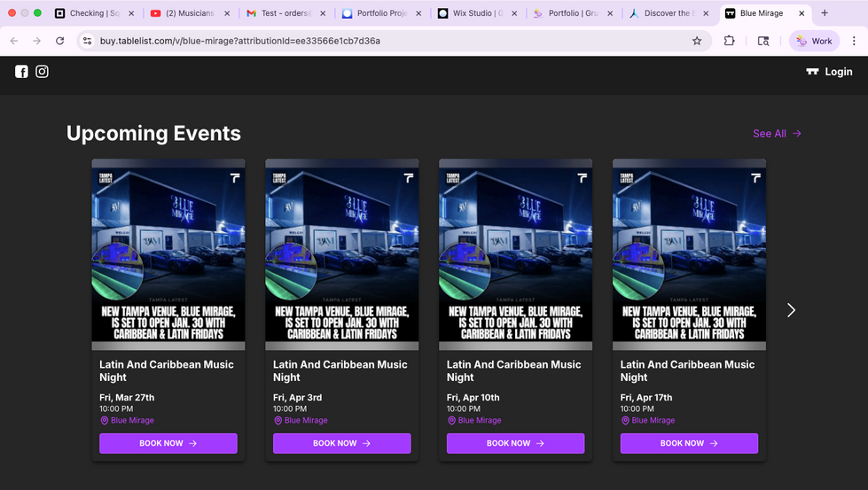Open the Mar 27th event poster thumbnail
The height and width of the screenshot is (490, 868).
(x=168, y=254)
